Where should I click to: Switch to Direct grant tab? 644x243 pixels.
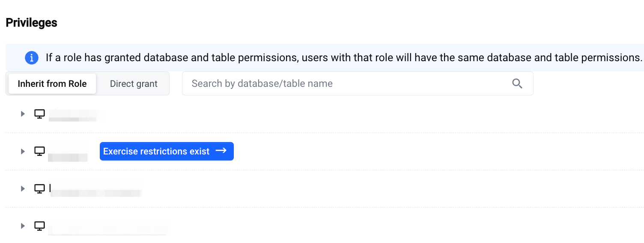click(x=134, y=83)
